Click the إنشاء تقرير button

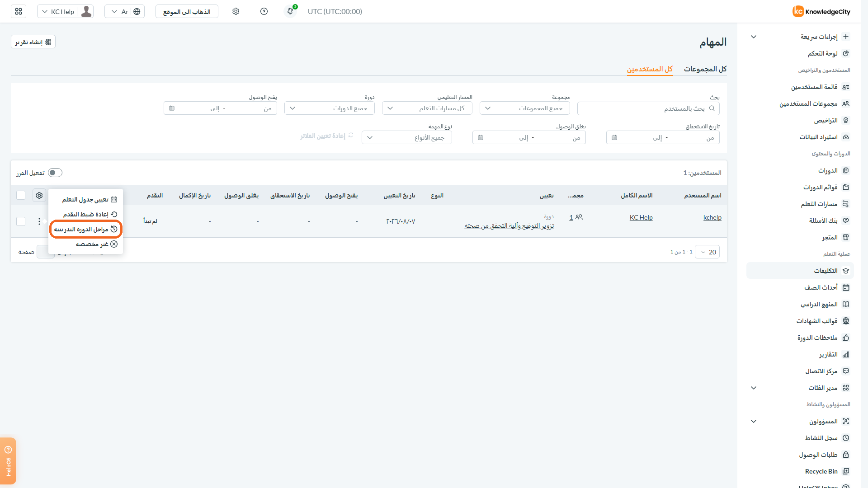click(x=33, y=42)
